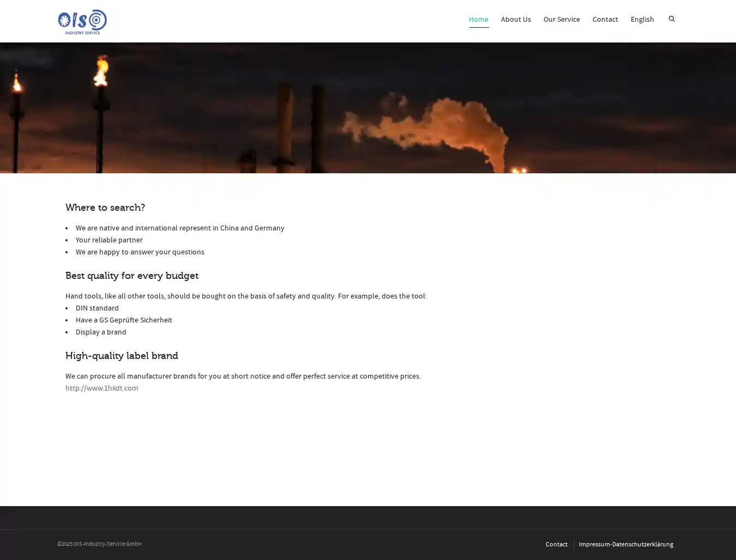Open Impressum-Datenschutzerklärung footer link

625,544
